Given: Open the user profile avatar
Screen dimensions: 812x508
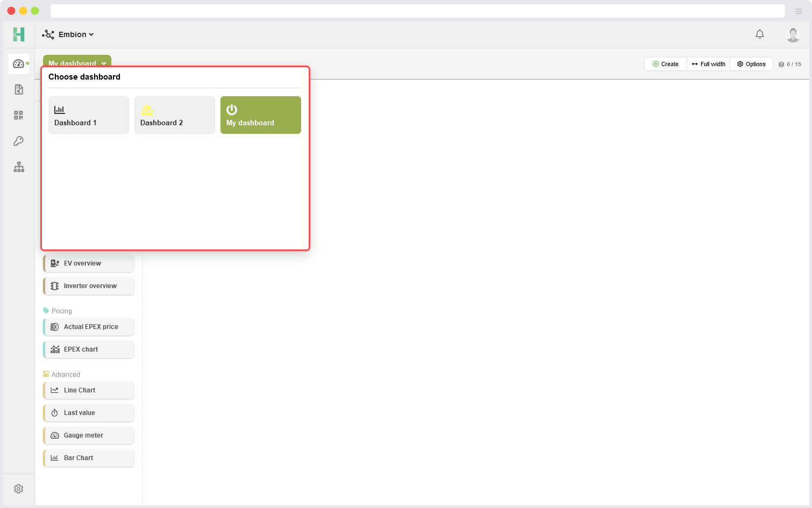Looking at the screenshot, I should tap(793, 35).
